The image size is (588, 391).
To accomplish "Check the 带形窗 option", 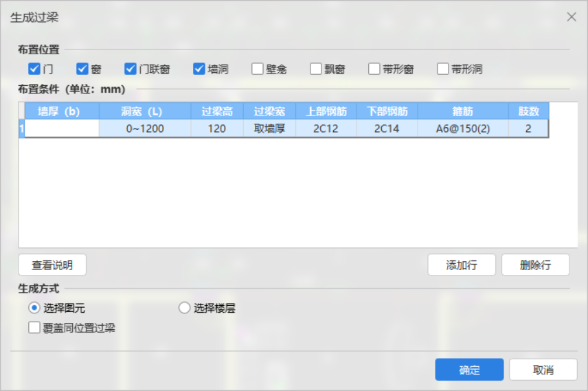I will pos(374,69).
